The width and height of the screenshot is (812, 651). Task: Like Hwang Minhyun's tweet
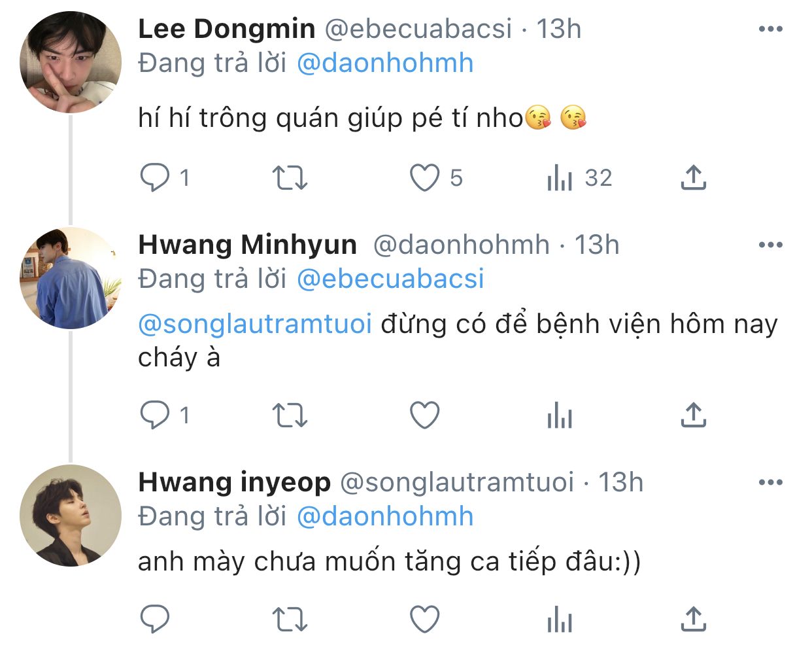(425, 415)
